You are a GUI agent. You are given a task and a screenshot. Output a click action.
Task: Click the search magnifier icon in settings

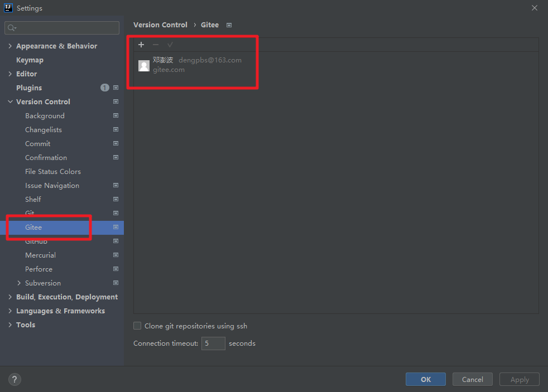tap(12, 28)
